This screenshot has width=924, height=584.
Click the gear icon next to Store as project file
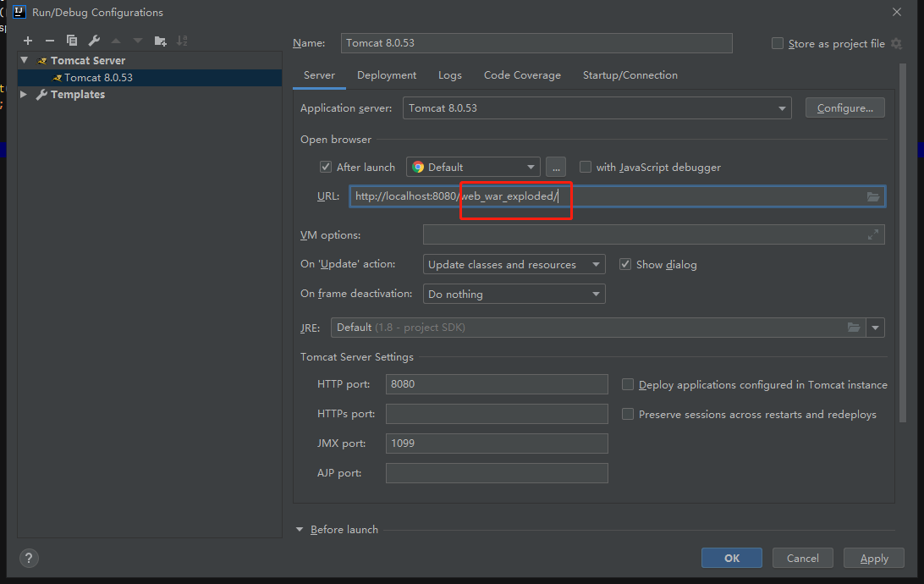896,44
